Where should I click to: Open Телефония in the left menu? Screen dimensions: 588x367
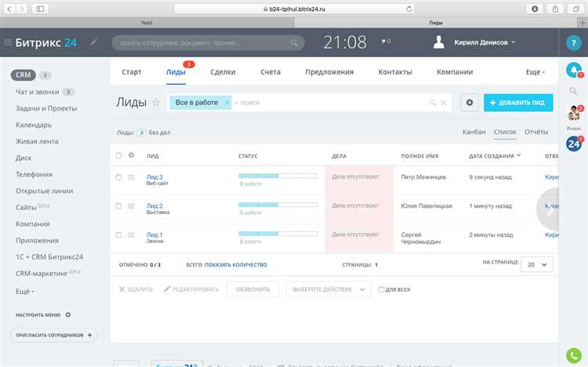[34, 175]
